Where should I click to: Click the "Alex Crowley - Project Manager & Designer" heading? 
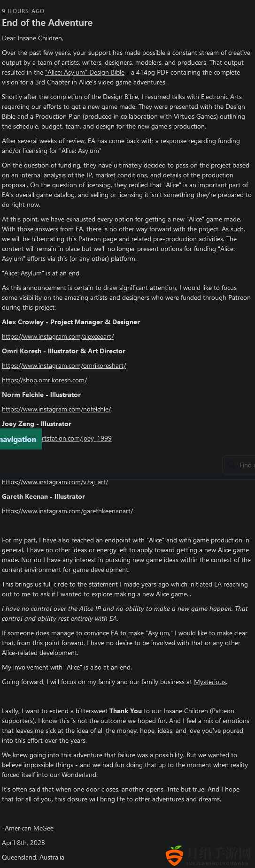point(71,322)
